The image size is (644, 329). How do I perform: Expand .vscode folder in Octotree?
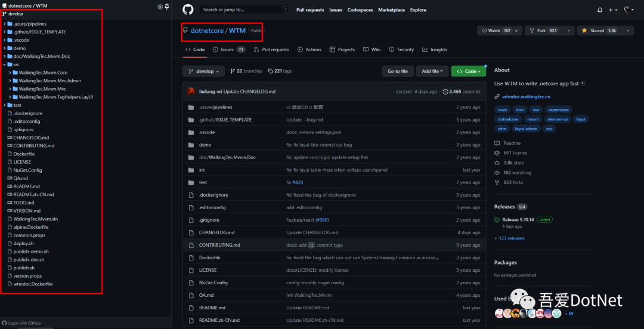(x=5, y=41)
